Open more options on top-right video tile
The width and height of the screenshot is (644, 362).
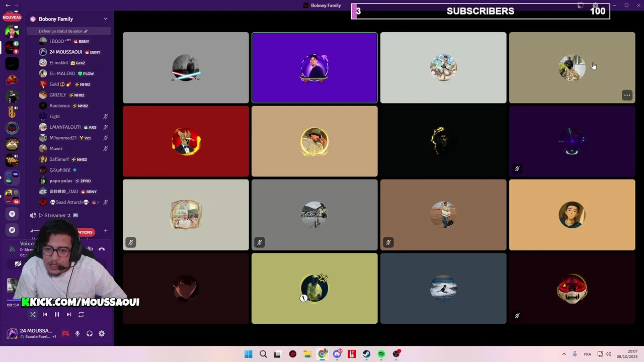[627, 95]
